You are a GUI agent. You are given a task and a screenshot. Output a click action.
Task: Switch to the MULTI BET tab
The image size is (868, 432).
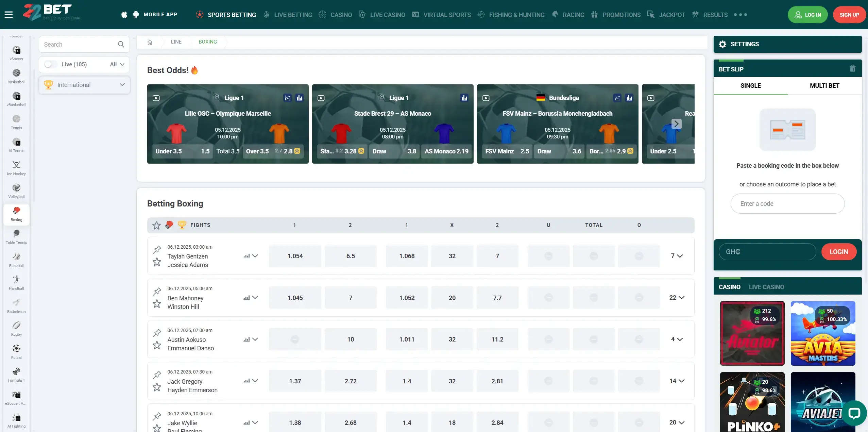click(823, 85)
